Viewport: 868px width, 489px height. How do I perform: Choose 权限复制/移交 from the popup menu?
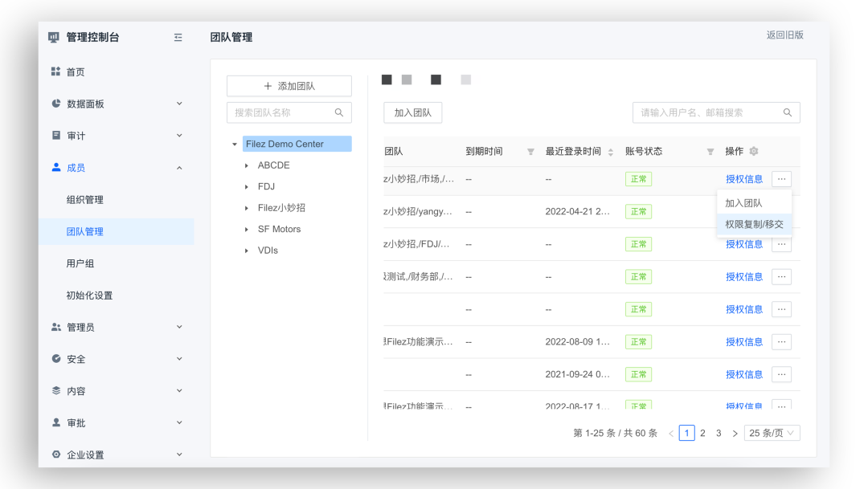click(x=754, y=224)
